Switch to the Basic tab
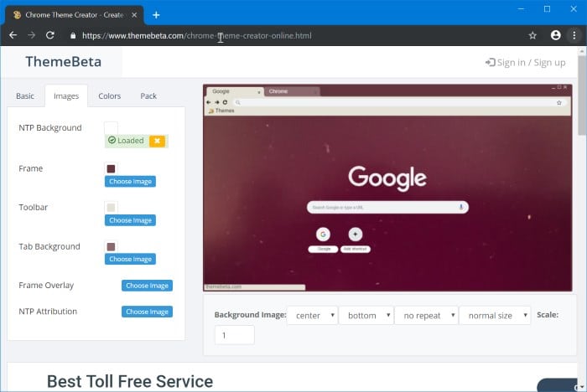The height and width of the screenshot is (392, 587). pos(25,96)
